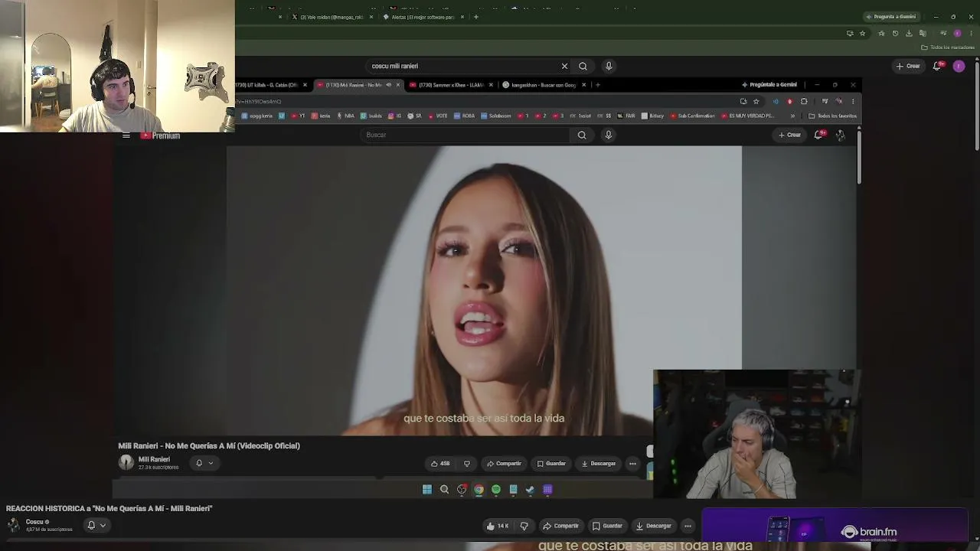
Task: Switch to the 'Alertas' tab in outer browser
Action: coord(423,17)
